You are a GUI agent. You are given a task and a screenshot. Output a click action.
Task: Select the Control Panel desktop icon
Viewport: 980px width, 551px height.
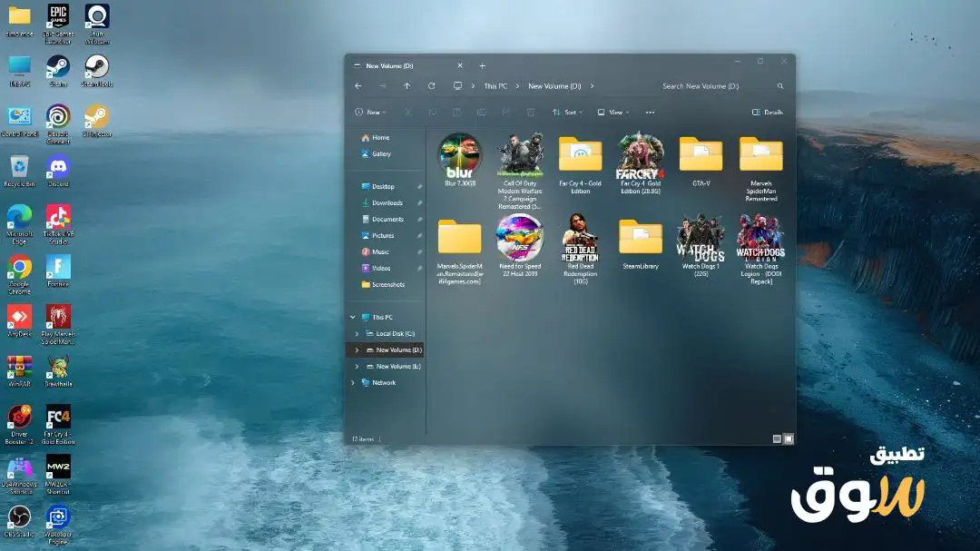[x=19, y=120]
